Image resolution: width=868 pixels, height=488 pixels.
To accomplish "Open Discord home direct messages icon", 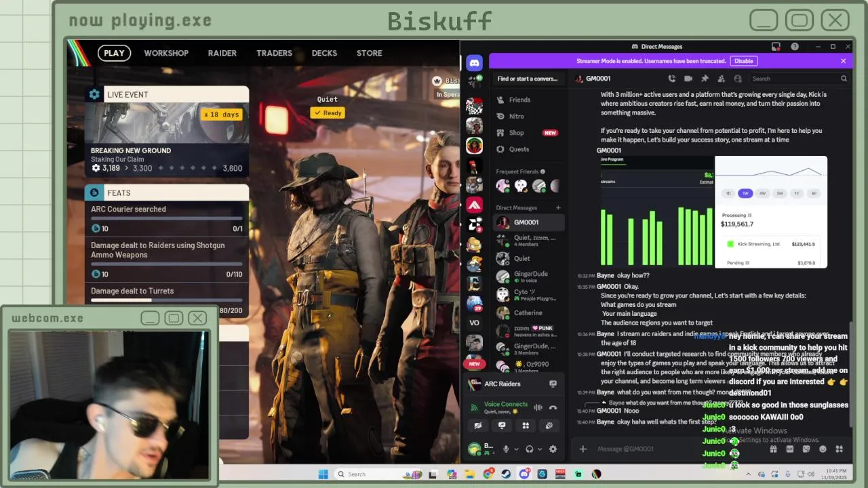I will click(x=474, y=63).
